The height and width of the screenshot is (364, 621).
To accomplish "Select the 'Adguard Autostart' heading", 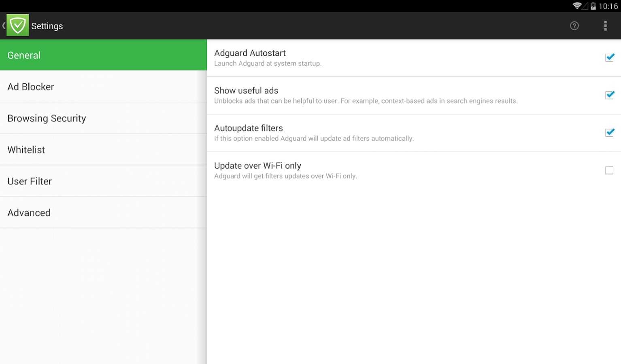I will [250, 53].
